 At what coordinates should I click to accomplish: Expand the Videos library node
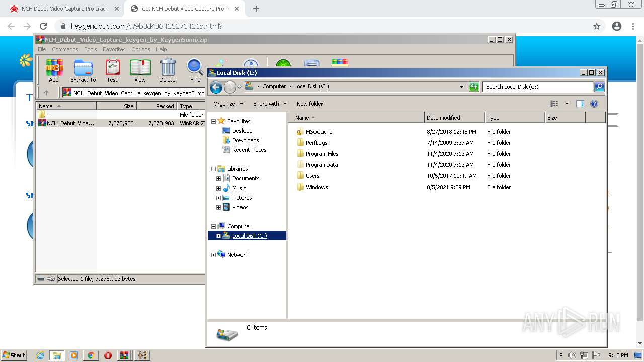click(218, 207)
